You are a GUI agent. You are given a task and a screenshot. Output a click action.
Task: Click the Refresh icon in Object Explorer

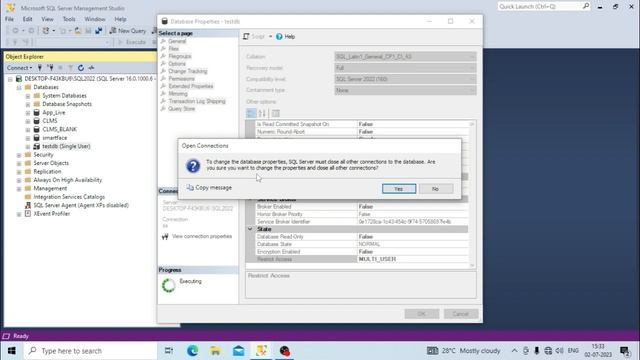[x=81, y=68]
